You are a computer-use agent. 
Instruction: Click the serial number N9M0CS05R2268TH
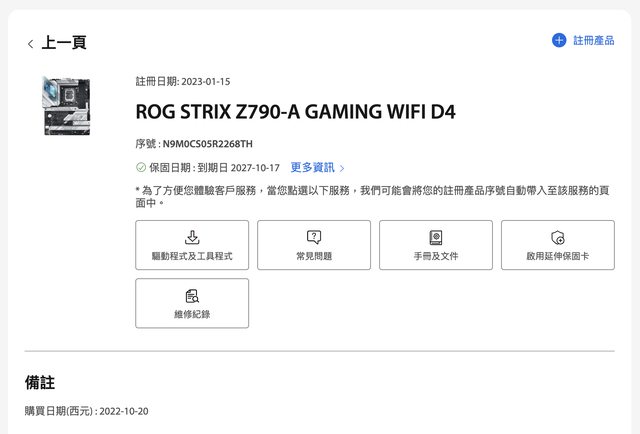208,144
